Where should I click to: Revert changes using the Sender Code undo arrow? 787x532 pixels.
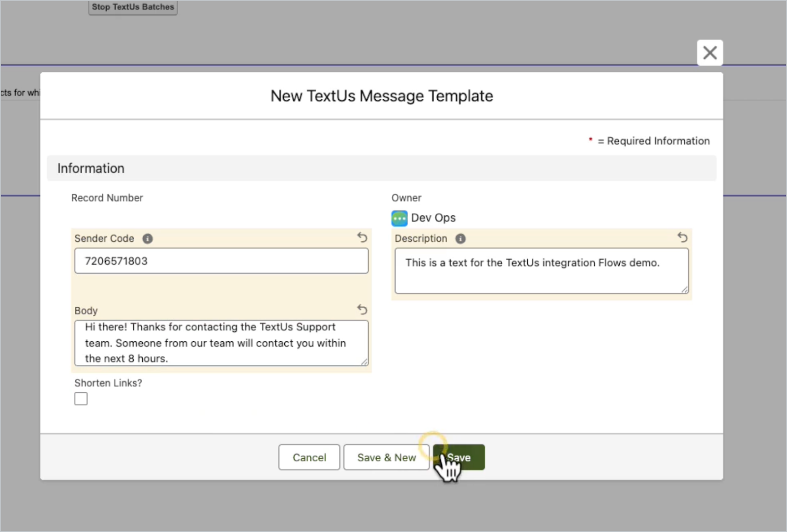363,237
